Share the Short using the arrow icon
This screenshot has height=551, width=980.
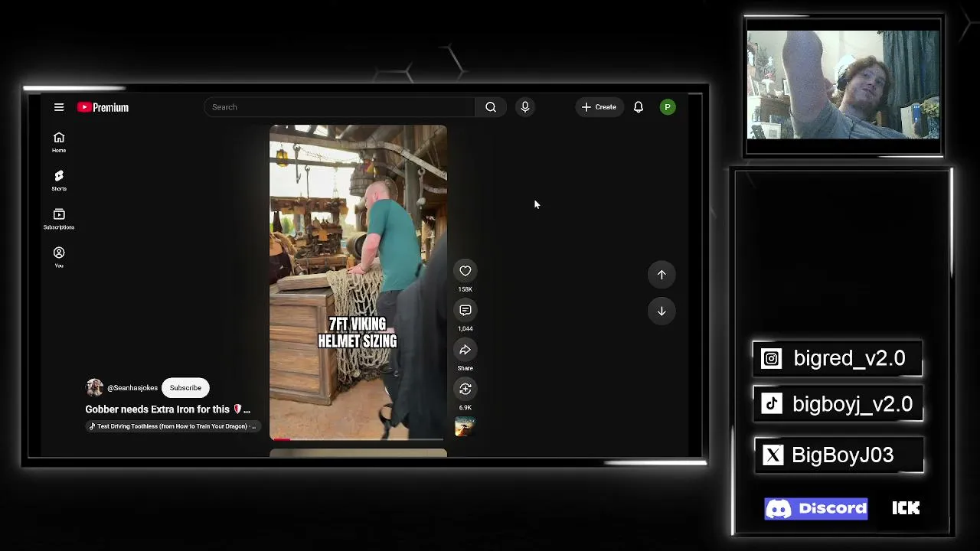(465, 350)
